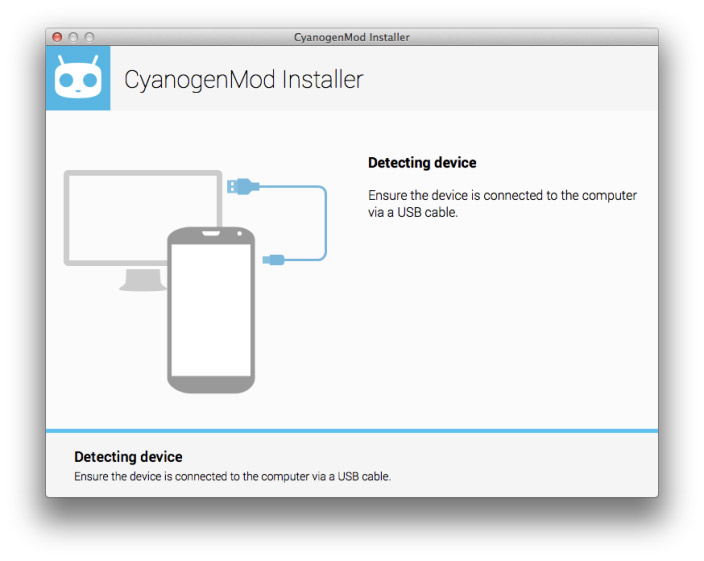
Task: Click the blue progress bar line
Action: (x=352, y=431)
